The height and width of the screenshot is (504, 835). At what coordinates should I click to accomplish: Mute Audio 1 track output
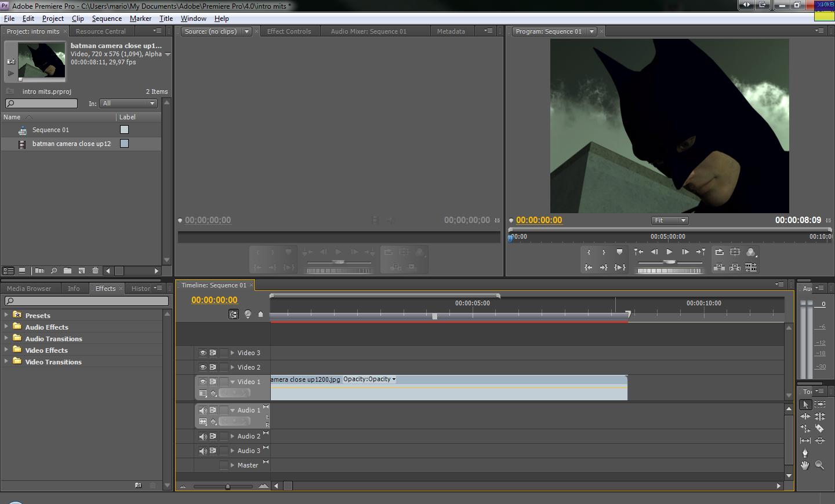tap(202, 410)
